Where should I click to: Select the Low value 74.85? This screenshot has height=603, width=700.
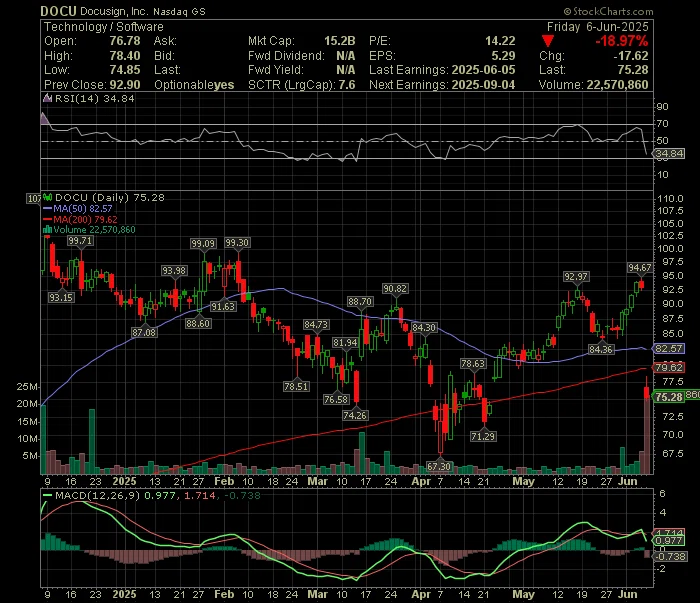[x=125, y=70]
